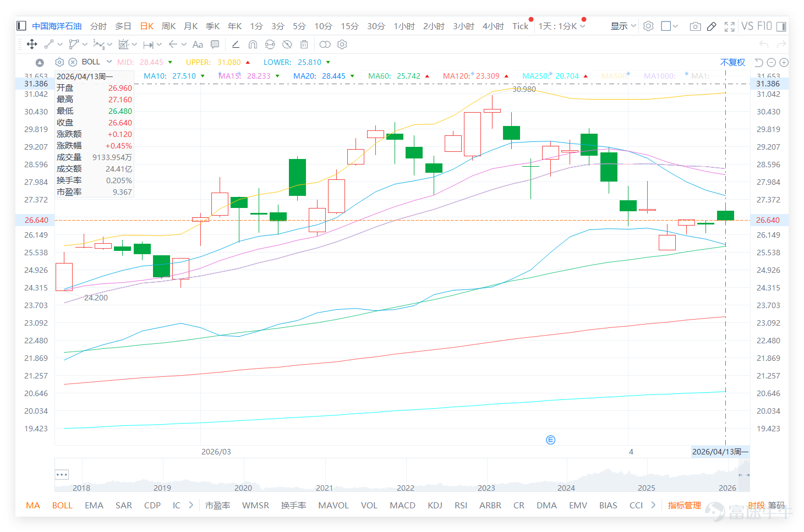Open BOLL indicator settings gear
Image resolution: width=804 pixels, height=532 pixels.
tap(59, 62)
